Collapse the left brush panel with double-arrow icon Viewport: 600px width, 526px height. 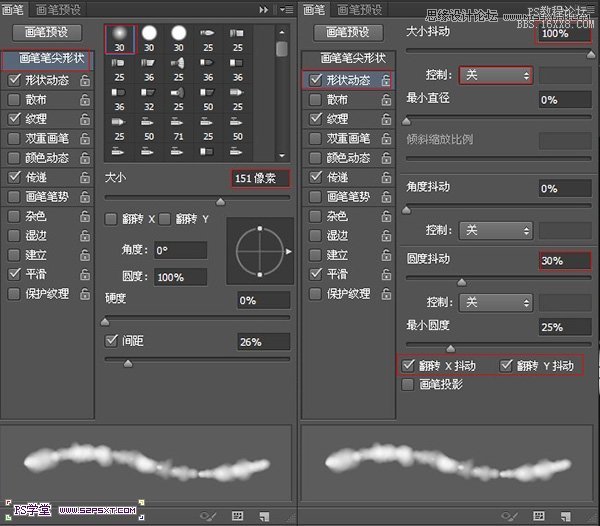point(263,10)
